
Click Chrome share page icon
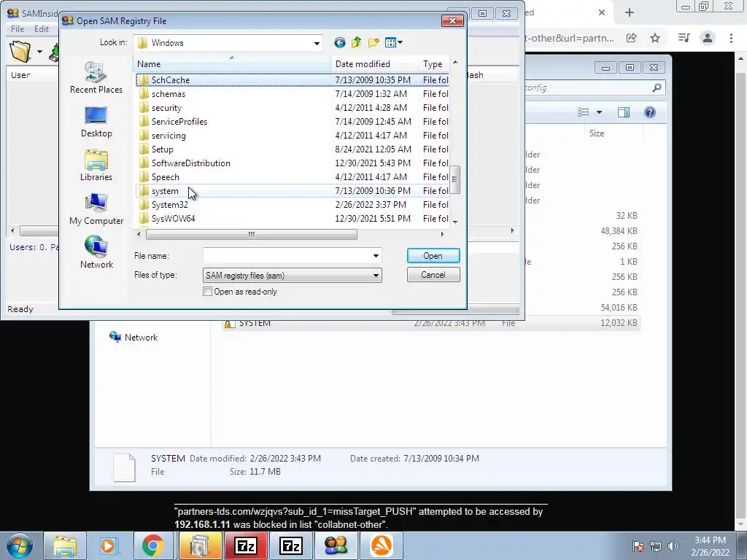pyautogui.click(x=631, y=38)
